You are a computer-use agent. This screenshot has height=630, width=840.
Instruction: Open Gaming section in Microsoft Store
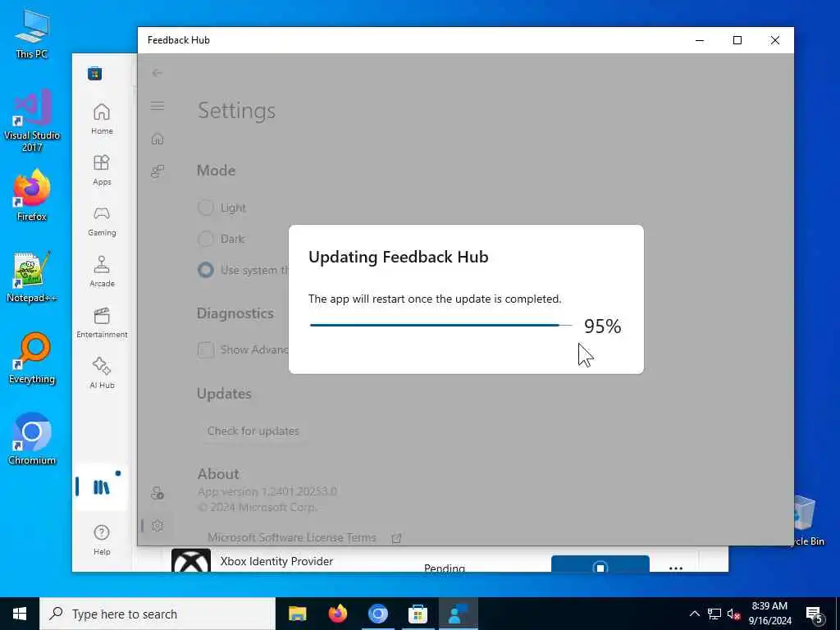click(102, 221)
